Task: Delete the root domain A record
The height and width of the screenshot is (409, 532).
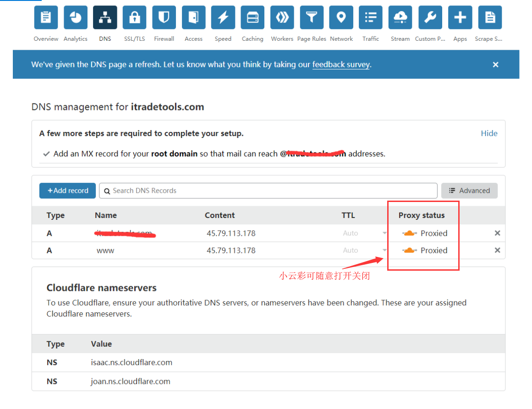Action: pos(497,233)
